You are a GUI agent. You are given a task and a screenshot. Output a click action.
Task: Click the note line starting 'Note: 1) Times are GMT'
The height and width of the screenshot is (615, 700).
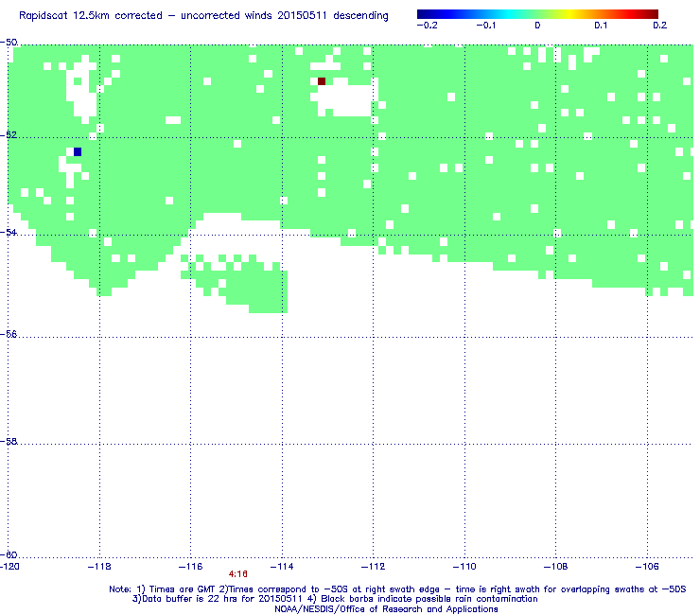tap(397, 589)
